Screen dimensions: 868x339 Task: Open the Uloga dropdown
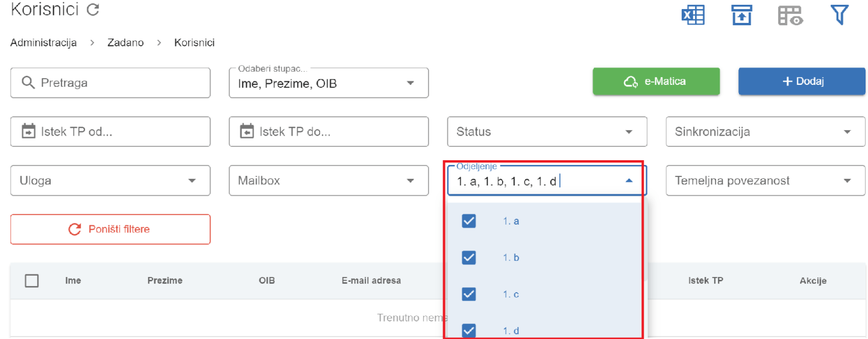pos(110,181)
